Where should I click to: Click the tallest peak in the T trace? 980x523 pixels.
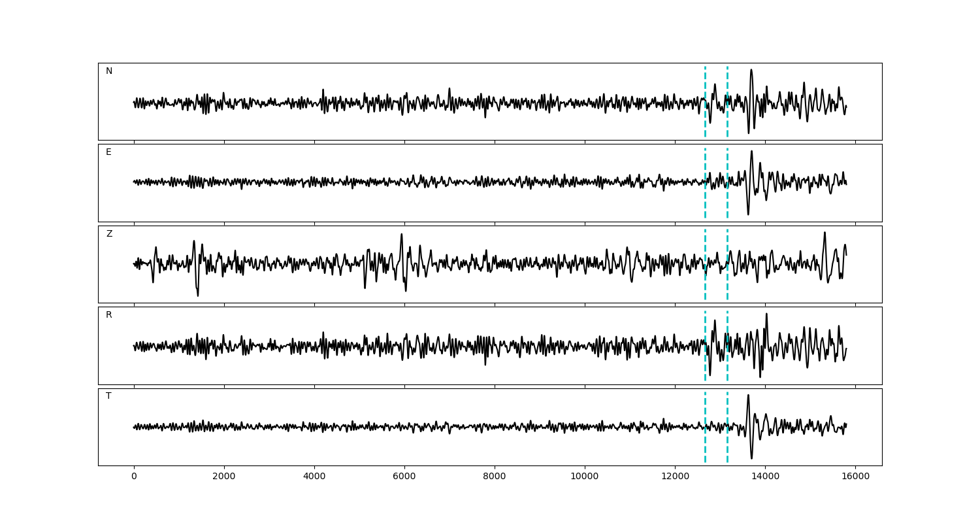[x=748, y=396]
